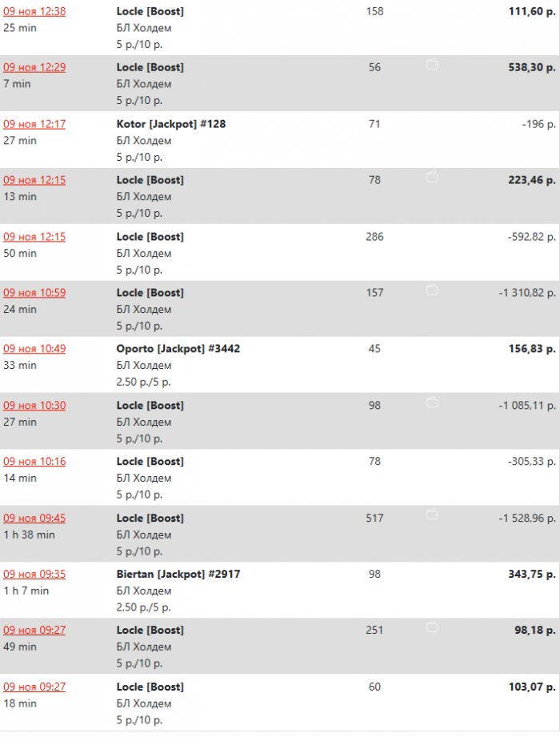Open 09 ноя 12:15 link for 50 min session
Viewport: 560px width, 741px height.
pos(34,236)
